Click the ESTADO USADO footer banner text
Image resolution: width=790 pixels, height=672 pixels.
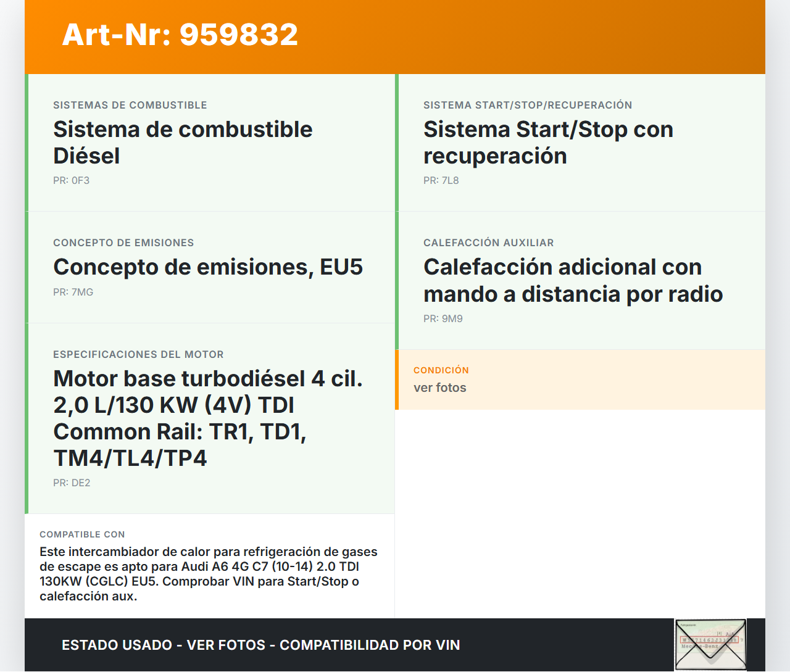click(260, 645)
